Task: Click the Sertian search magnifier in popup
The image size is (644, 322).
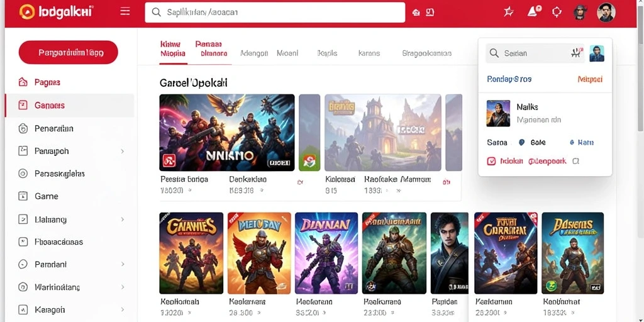Action: click(494, 53)
